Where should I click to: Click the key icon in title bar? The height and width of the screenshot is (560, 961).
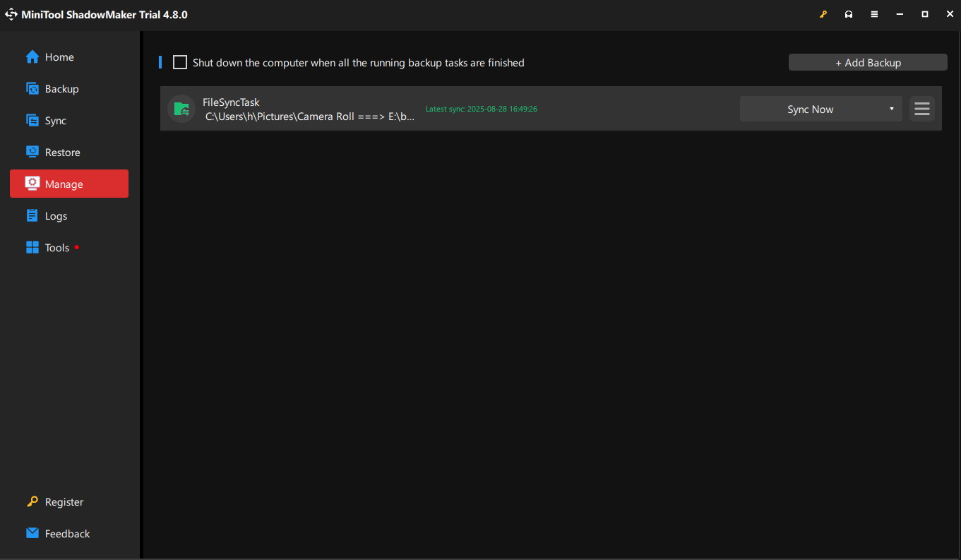(823, 15)
